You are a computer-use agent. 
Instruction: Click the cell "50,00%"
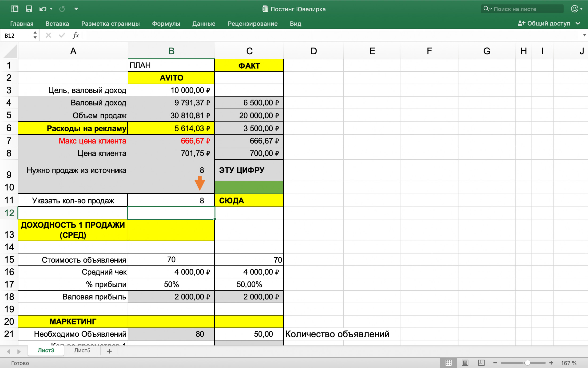click(x=249, y=284)
